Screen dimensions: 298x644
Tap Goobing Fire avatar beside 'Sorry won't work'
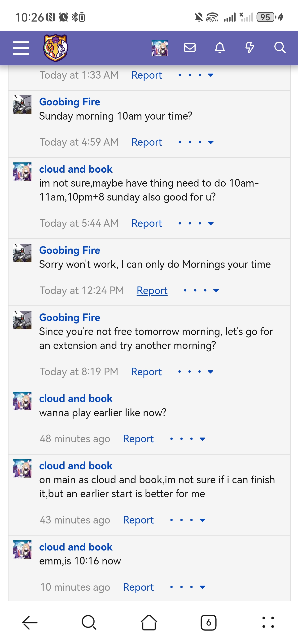click(22, 253)
